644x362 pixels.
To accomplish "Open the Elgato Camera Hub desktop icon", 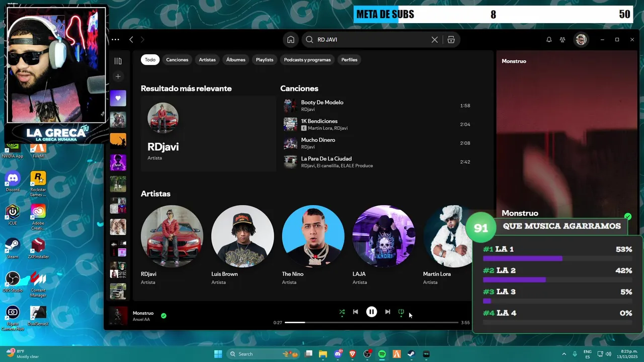I will coord(13,318).
